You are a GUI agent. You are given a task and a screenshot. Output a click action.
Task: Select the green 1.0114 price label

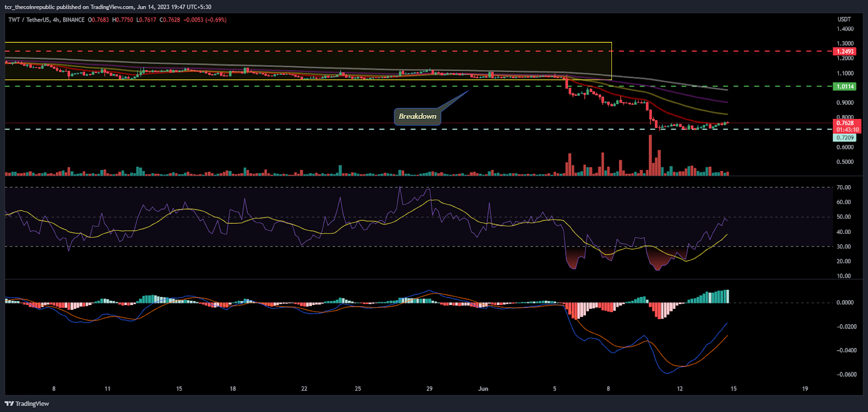(845, 86)
